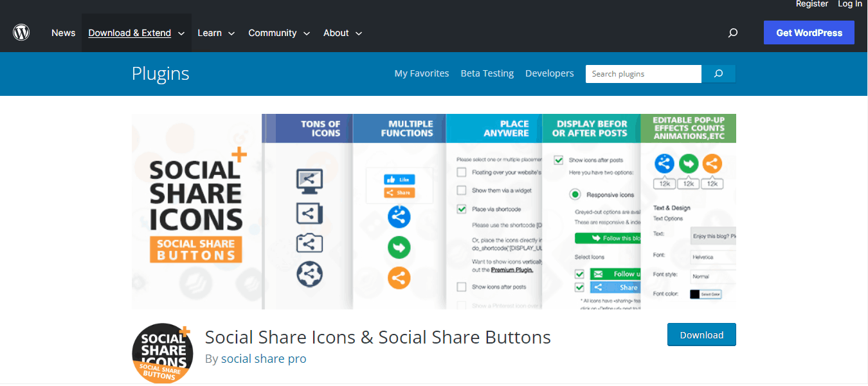This screenshot has height=386, width=868.
Task: Enable 'Show icons after posts' checkbox
Action: click(558, 160)
